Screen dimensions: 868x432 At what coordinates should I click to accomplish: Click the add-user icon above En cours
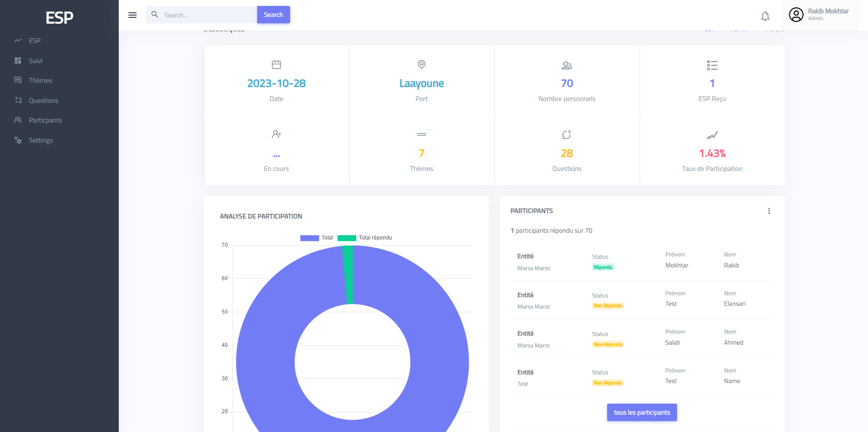[x=276, y=134]
